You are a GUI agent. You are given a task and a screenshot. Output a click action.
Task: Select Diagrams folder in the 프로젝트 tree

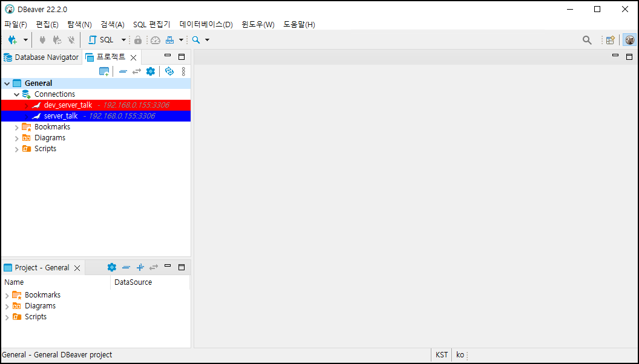50,138
